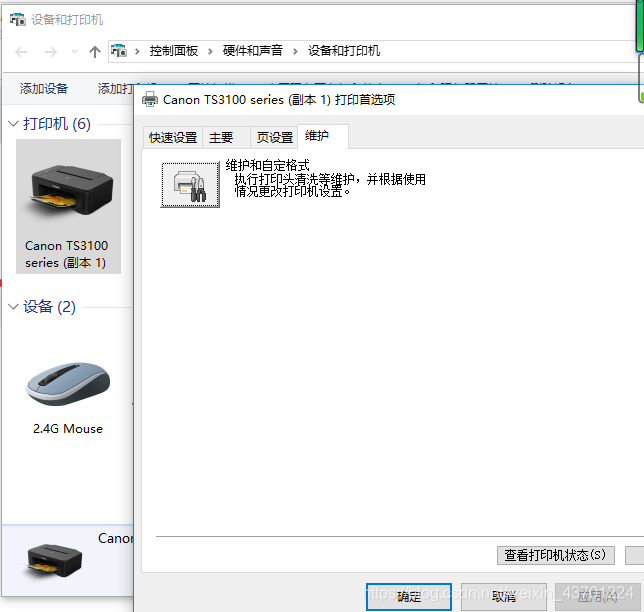Click 硬件和声音 in the address bar
This screenshot has width=644, height=612.
point(253,51)
